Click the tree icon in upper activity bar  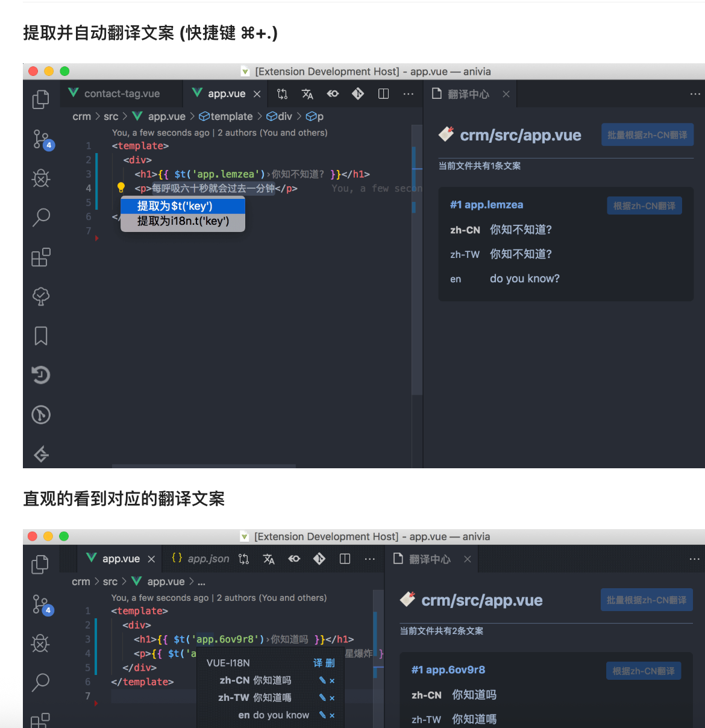[x=41, y=296]
